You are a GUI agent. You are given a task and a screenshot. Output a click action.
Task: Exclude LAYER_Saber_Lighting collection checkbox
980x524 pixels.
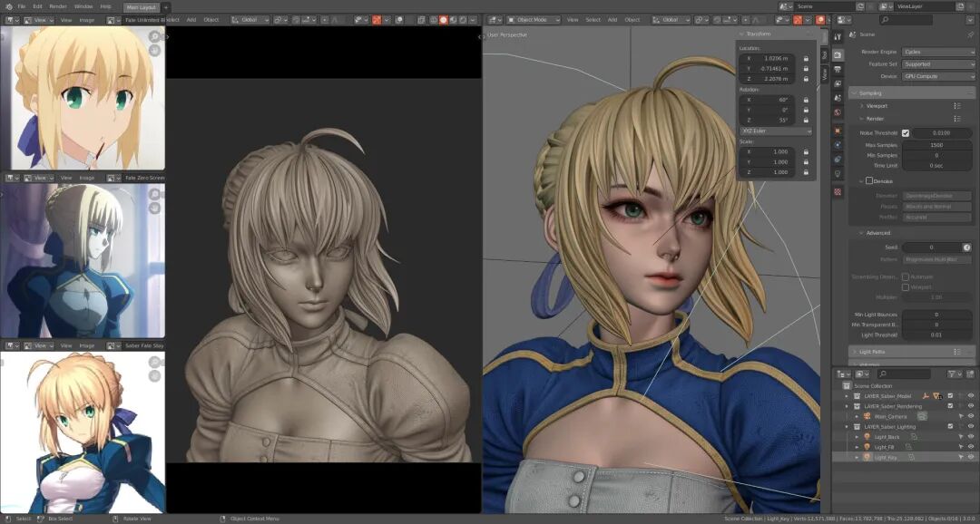(x=951, y=427)
